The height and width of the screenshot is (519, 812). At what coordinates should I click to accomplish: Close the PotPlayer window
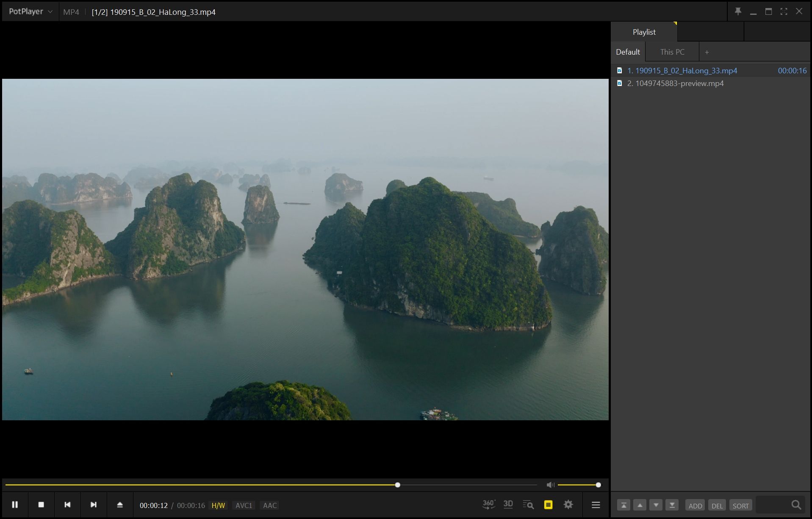tap(799, 11)
